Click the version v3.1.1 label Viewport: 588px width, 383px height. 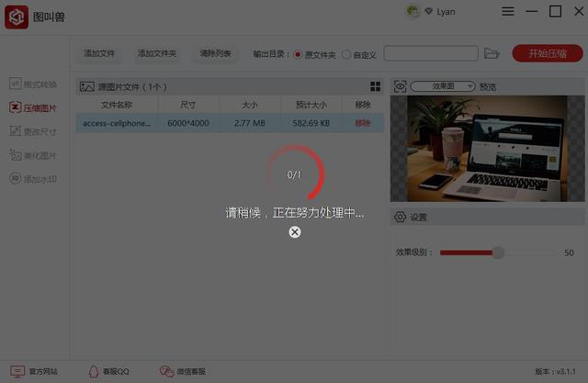pos(555,371)
